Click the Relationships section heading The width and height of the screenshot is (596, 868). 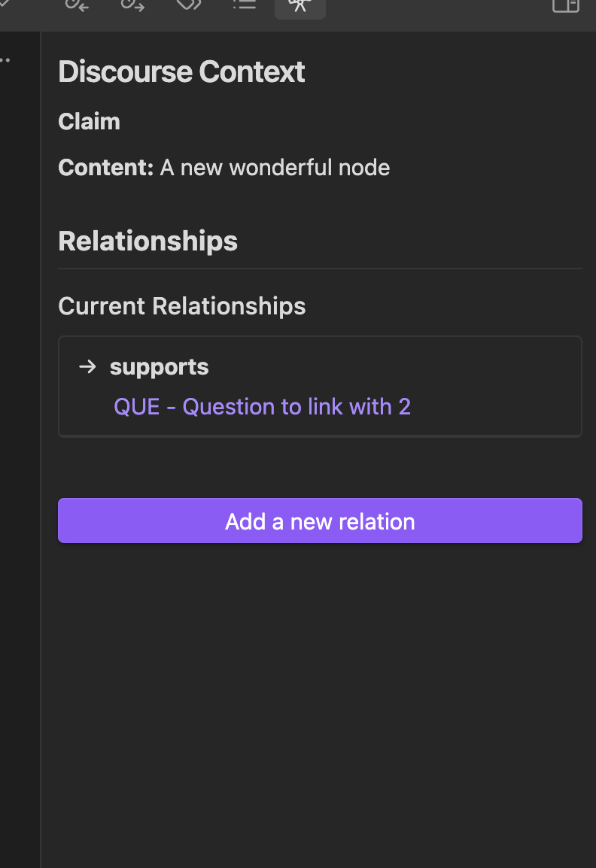coord(148,241)
